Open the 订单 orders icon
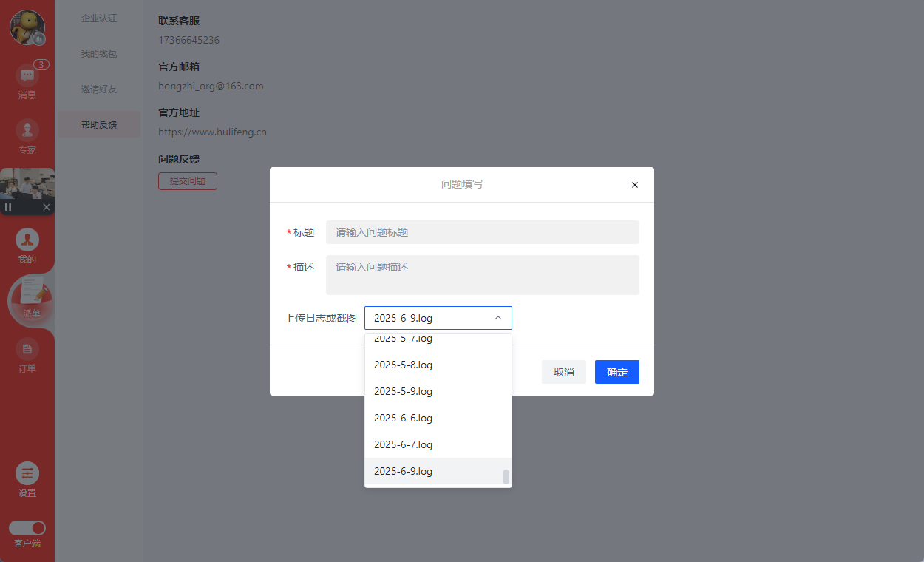The height and width of the screenshot is (562, 924). tap(27, 350)
